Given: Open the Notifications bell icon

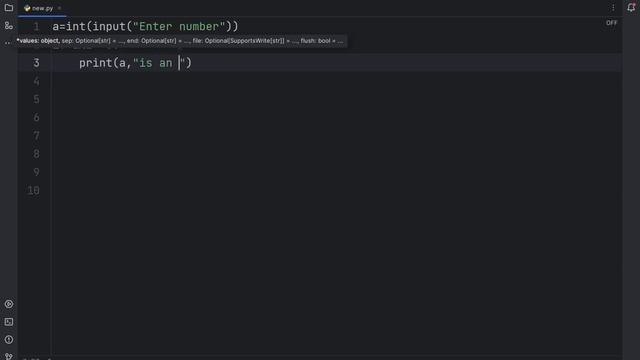Looking at the screenshot, I should point(631,8).
